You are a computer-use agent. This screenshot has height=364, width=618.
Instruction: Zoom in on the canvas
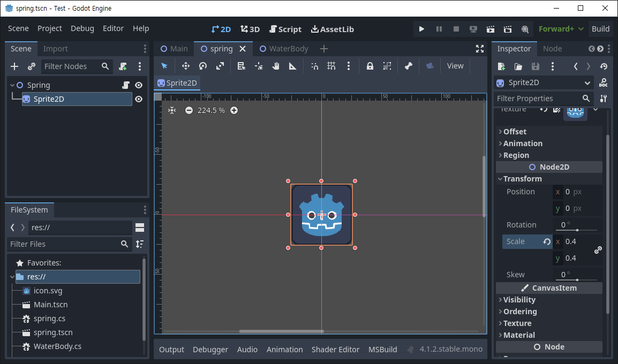[234, 110]
